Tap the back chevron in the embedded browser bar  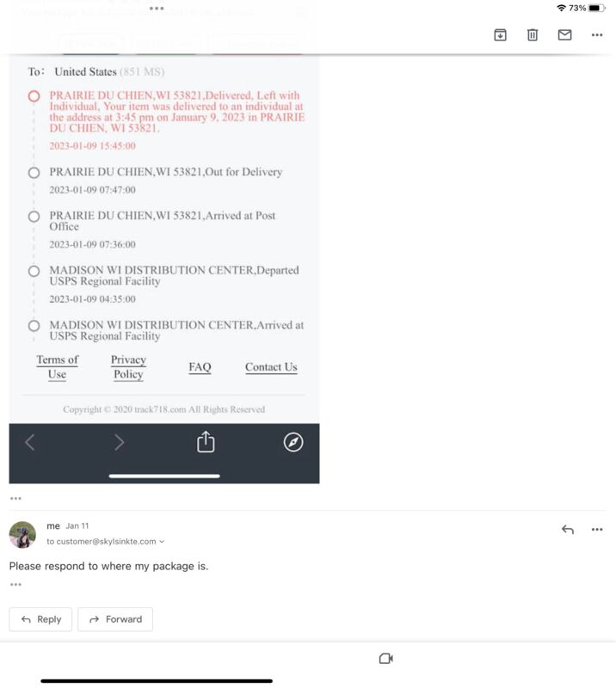(x=30, y=442)
